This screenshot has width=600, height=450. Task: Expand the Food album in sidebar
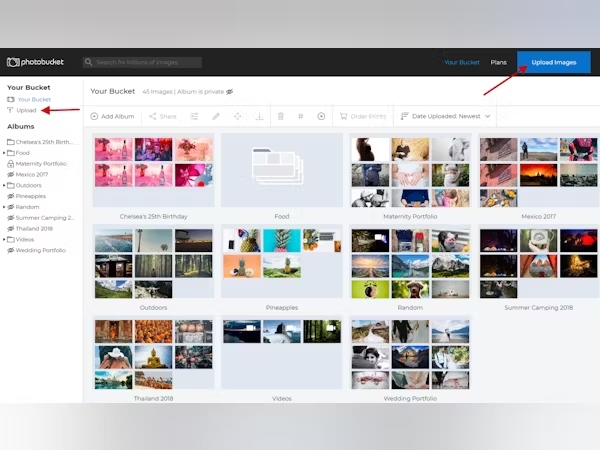click(4, 152)
